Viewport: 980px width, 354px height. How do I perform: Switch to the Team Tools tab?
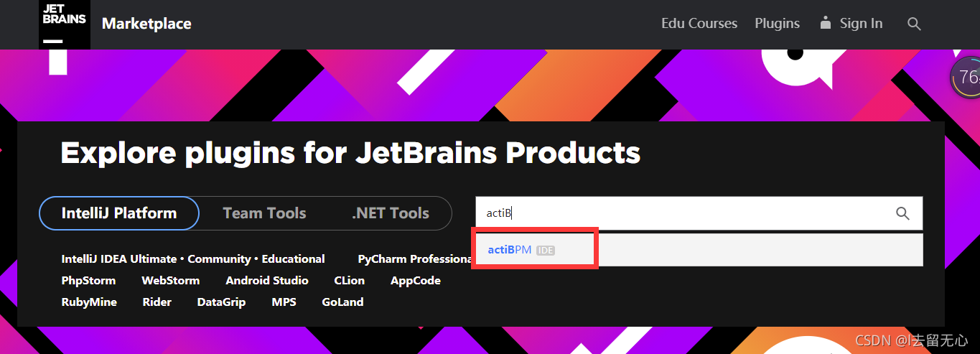264,213
